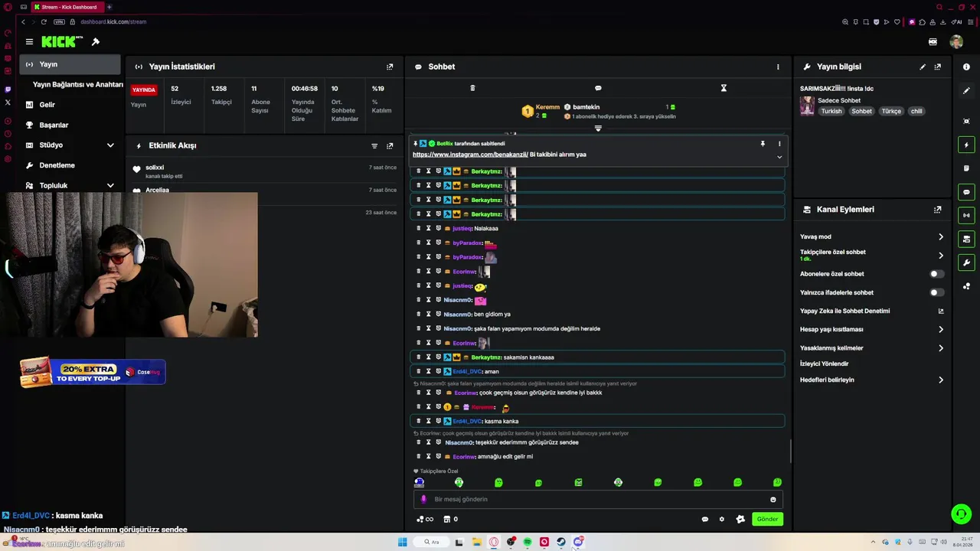The image size is (980, 551).
Task: Open Hesap yaşı kısıtlaması options
Action: pyautogui.click(x=941, y=330)
